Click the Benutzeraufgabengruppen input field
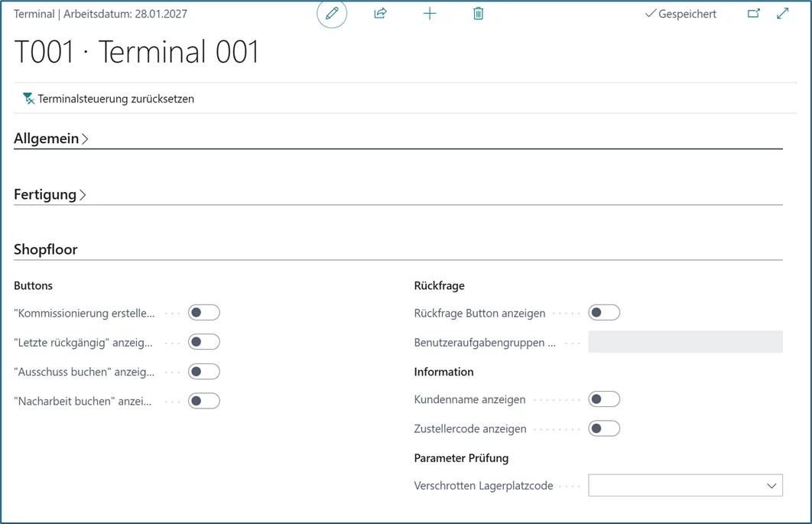812x524 pixels. click(685, 342)
